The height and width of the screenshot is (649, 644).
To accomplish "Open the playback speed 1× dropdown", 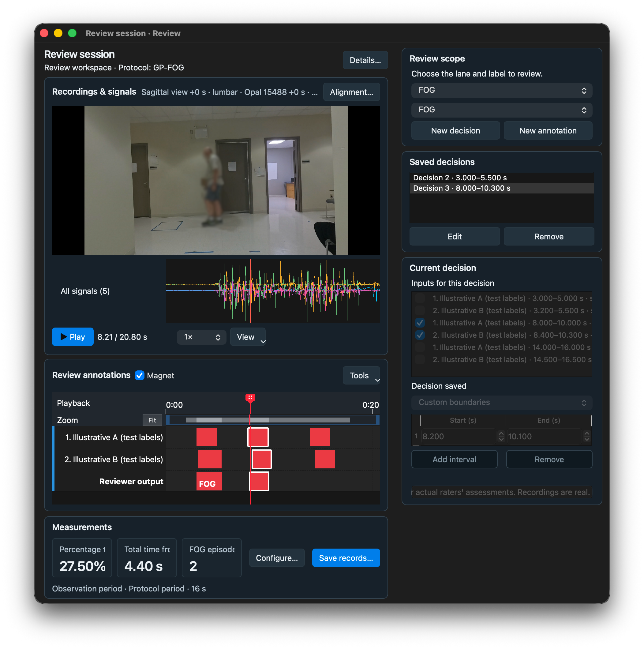I will (x=201, y=337).
